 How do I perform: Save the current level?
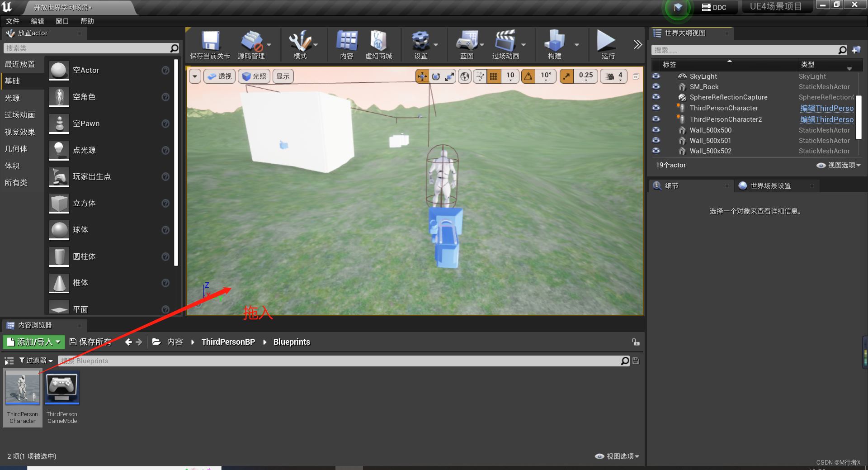pos(210,45)
